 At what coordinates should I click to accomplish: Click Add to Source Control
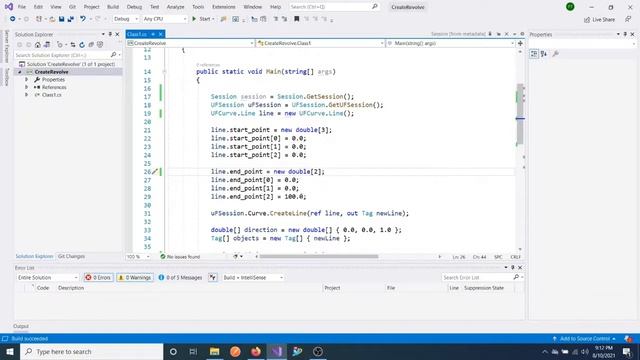[x=585, y=339]
